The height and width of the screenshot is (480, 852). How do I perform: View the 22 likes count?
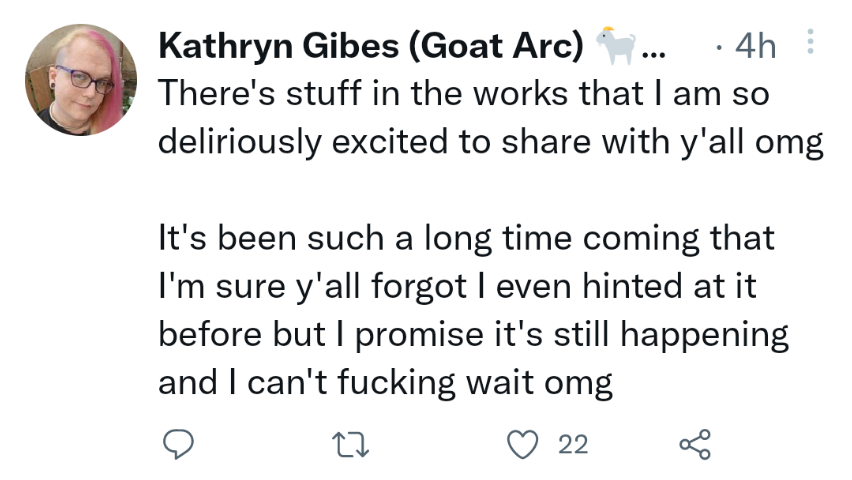tap(573, 445)
